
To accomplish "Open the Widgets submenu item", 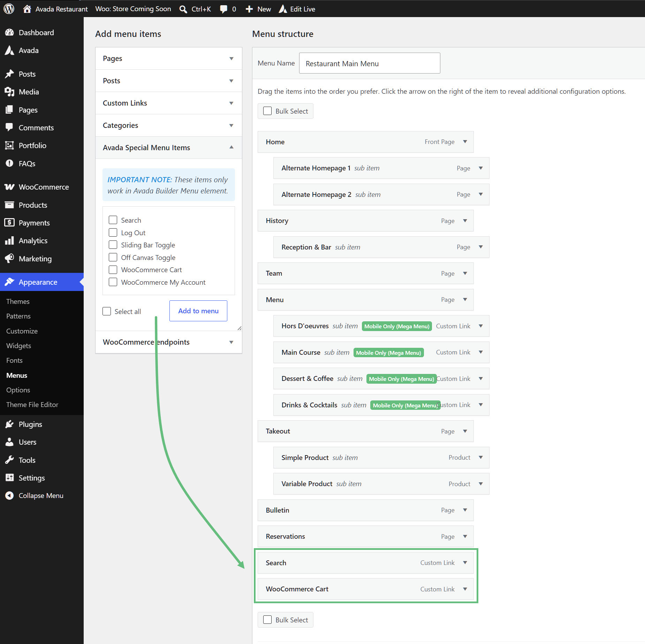I will click(19, 346).
